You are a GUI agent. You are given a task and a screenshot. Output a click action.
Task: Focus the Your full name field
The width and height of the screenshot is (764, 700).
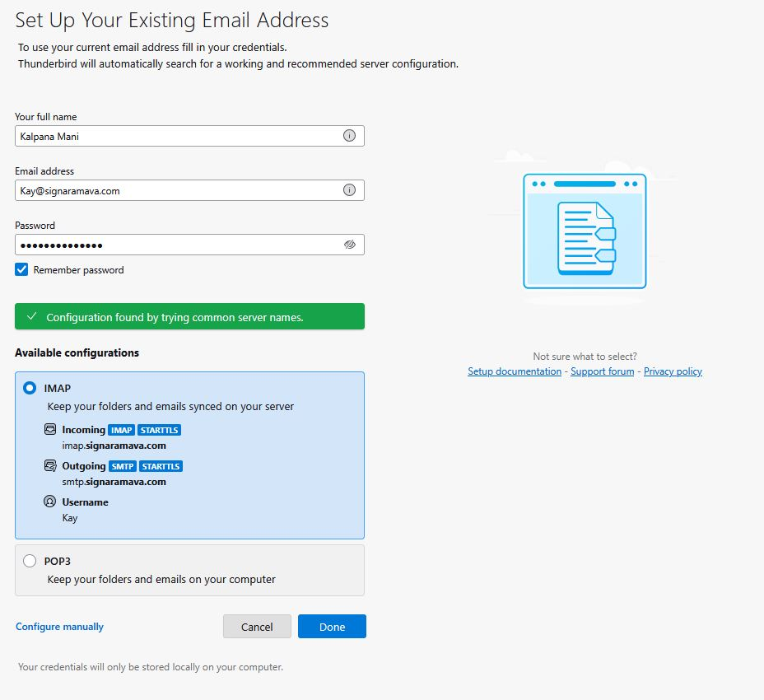point(177,136)
